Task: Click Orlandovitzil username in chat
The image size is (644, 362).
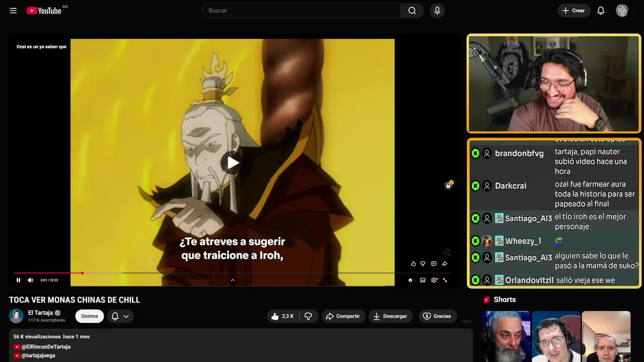Action: (x=529, y=280)
